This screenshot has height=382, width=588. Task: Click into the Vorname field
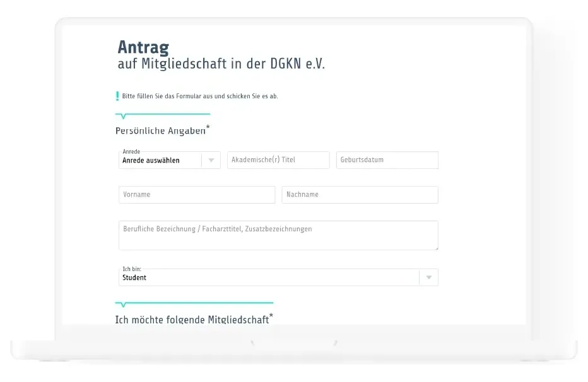point(197,195)
